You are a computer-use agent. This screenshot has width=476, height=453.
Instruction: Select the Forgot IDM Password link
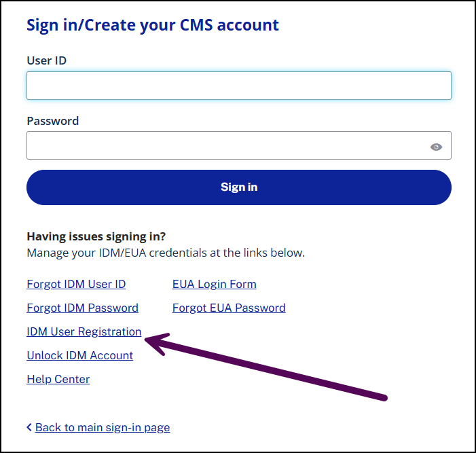coord(83,308)
